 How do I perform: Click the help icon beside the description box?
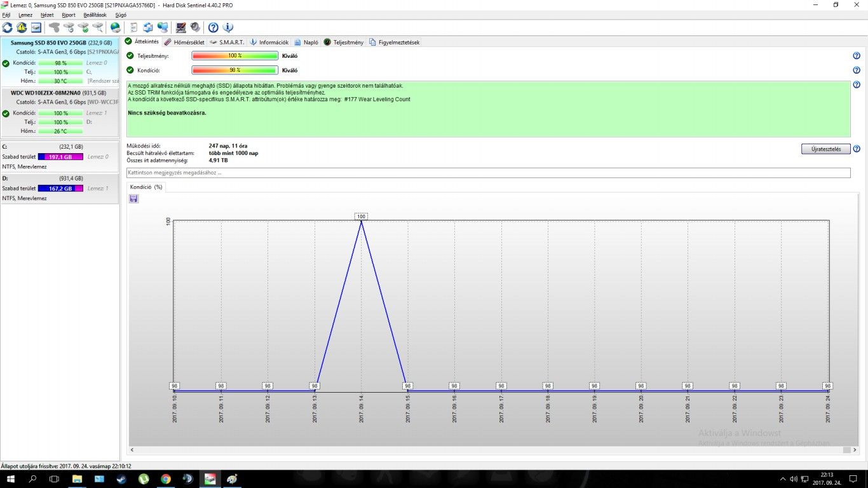tap(857, 86)
